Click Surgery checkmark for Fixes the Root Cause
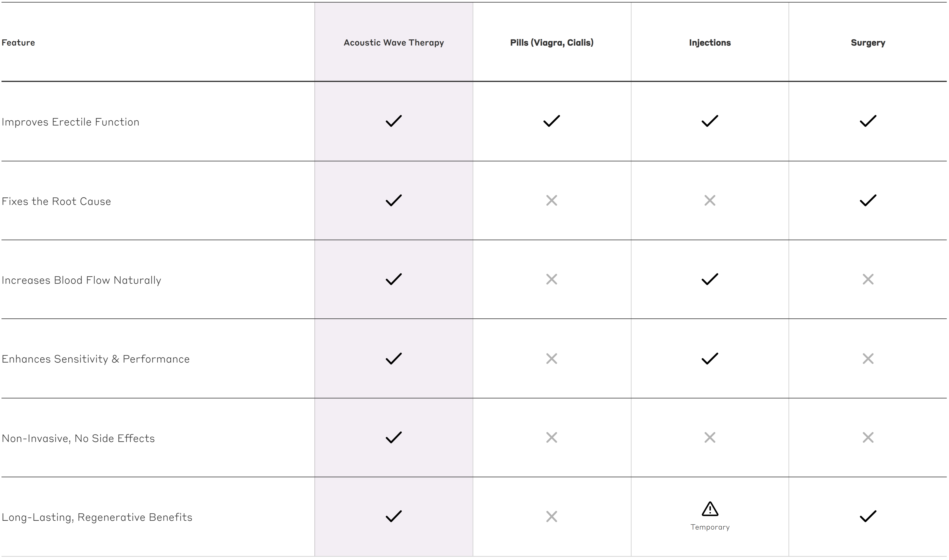This screenshot has width=949, height=560. click(x=867, y=200)
